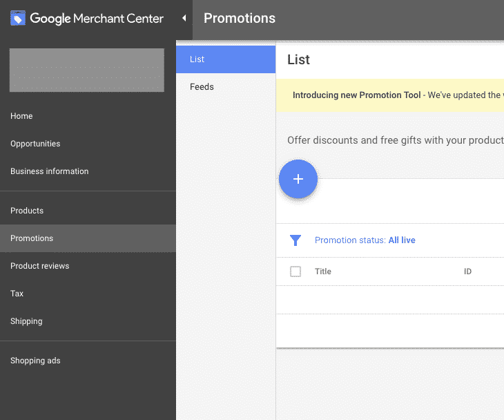Select the List tab
This screenshot has width=504, height=420.
point(226,59)
